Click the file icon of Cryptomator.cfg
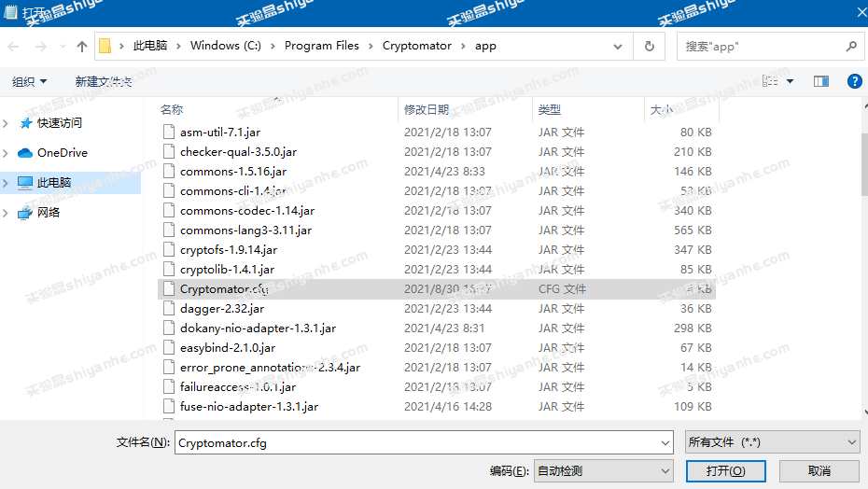This screenshot has width=868, height=489. click(x=169, y=289)
